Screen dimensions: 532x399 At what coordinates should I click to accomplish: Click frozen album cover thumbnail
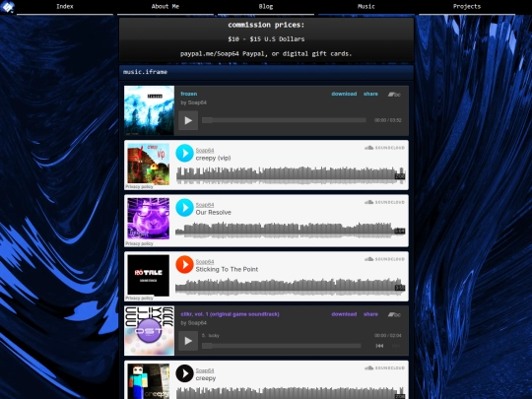(150, 110)
